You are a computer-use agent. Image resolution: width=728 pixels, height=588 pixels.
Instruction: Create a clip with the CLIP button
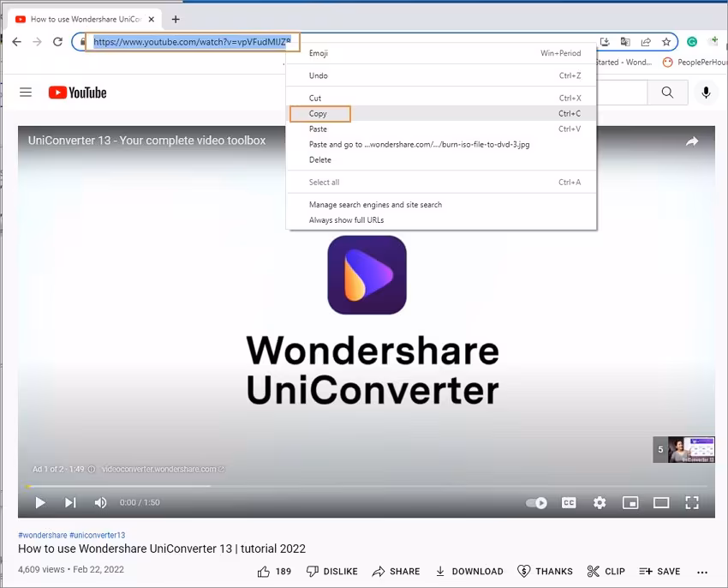click(x=606, y=571)
